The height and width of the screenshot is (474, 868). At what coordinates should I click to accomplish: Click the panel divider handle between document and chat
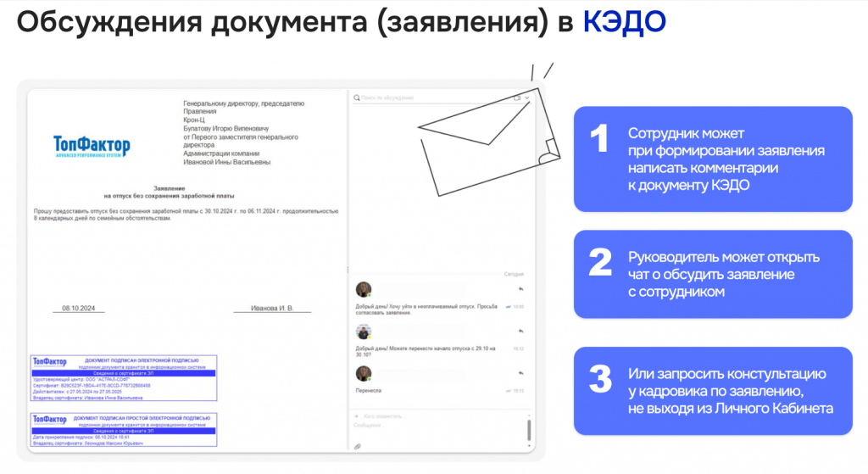click(x=348, y=270)
